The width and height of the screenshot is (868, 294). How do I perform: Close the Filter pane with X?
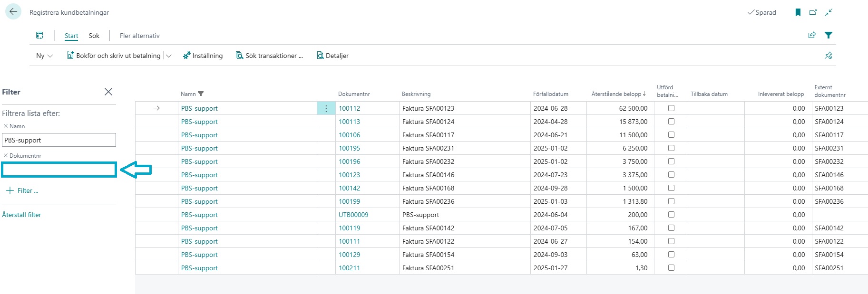pos(108,92)
